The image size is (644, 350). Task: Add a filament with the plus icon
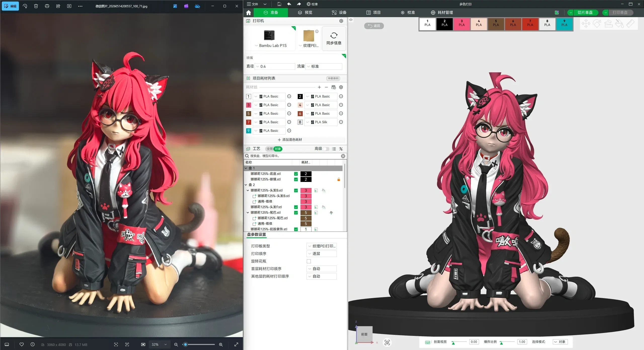pyautogui.click(x=319, y=87)
